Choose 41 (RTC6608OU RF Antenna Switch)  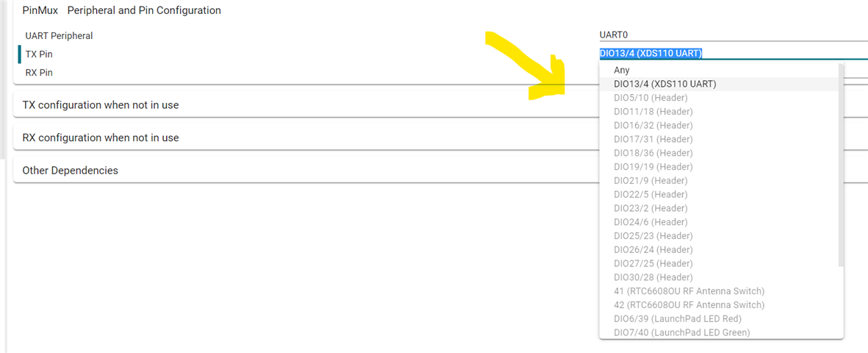pyautogui.click(x=689, y=291)
